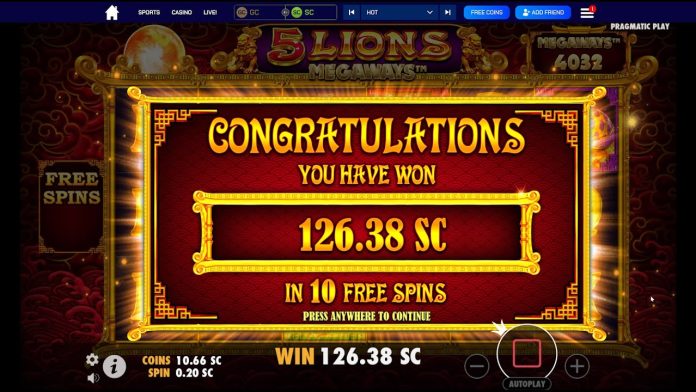This screenshot has width=696, height=392.
Task: Dismiss congratulations via Press Anywhere to Continue
Action: tap(367, 316)
